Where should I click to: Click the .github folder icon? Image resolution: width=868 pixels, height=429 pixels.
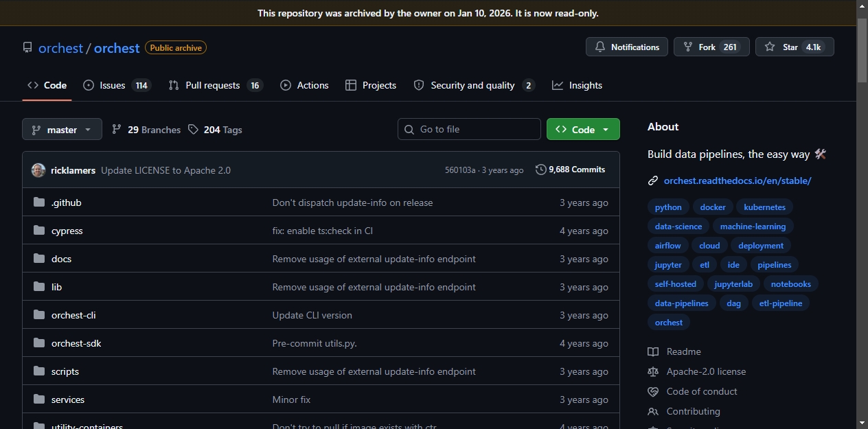(x=39, y=202)
